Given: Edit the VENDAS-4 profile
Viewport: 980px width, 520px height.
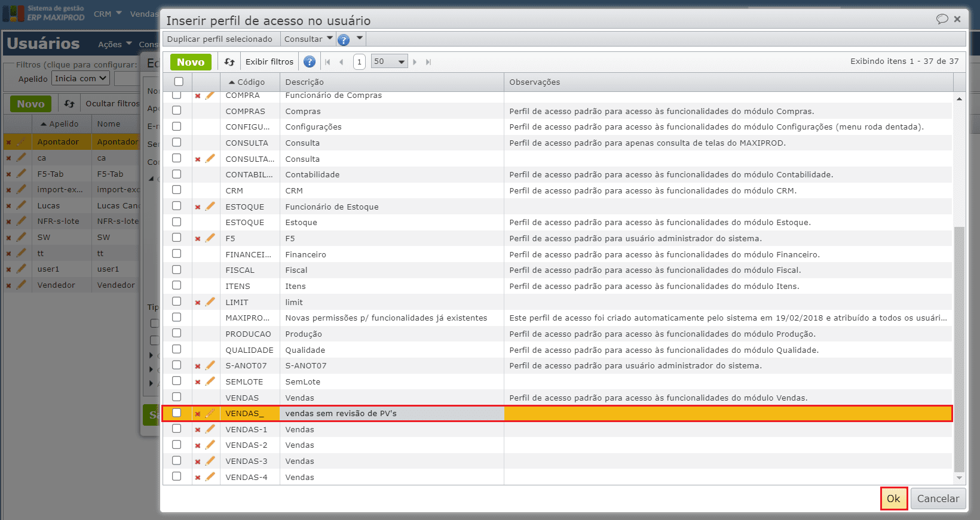Looking at the screenshot, I should [210, 477].
